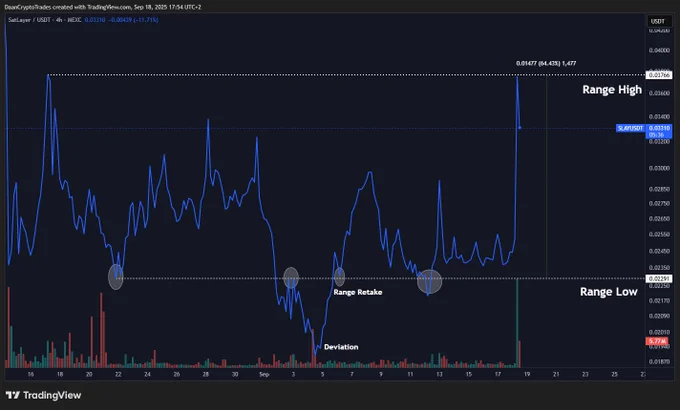680x410 pixels.
Task: Click the 0.02090 price axis label
Action: [x=659, y=316]
